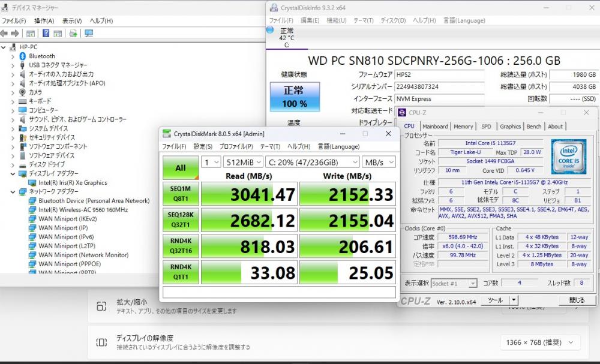The image size is (600, 364).
Task: Click the ツール dropdown arrow in CPU-Z
Action: 514,300
